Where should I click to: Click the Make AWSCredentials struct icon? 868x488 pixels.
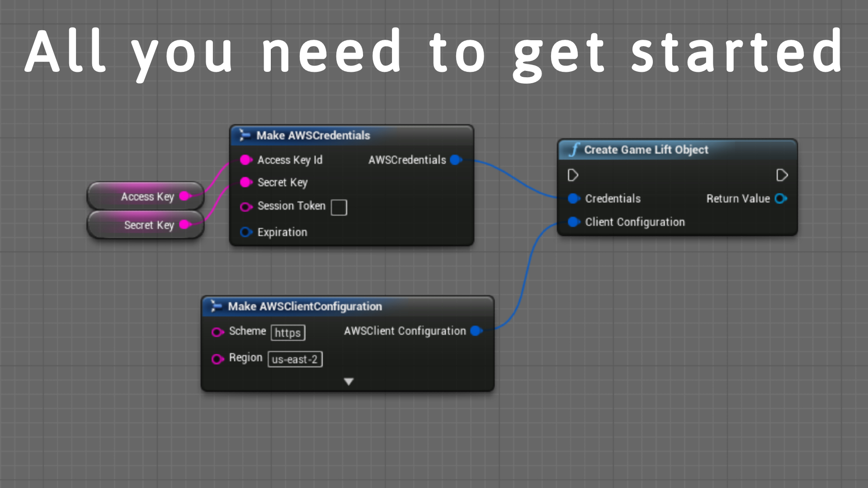tap(245, 135)
